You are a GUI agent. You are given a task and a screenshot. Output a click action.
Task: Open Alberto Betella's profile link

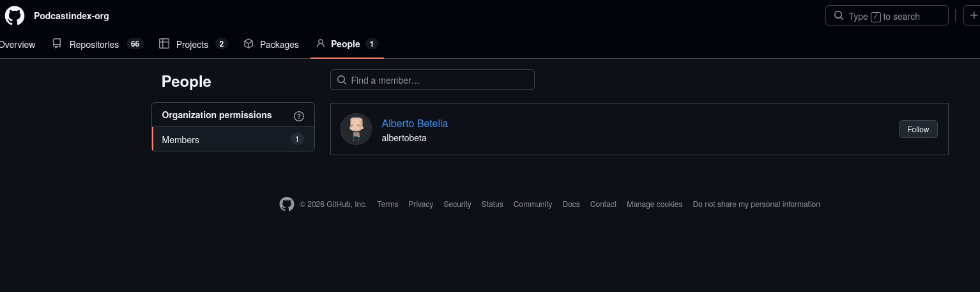tap(415, 123)
